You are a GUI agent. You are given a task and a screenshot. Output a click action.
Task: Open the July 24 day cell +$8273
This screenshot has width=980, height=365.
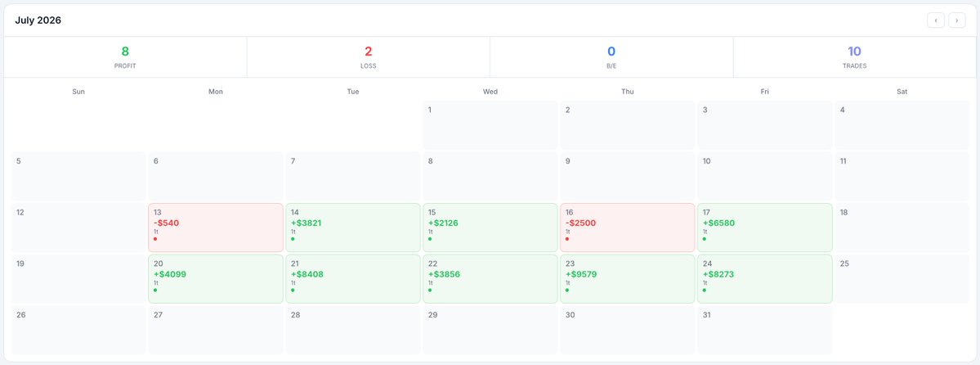coord(765,278)
